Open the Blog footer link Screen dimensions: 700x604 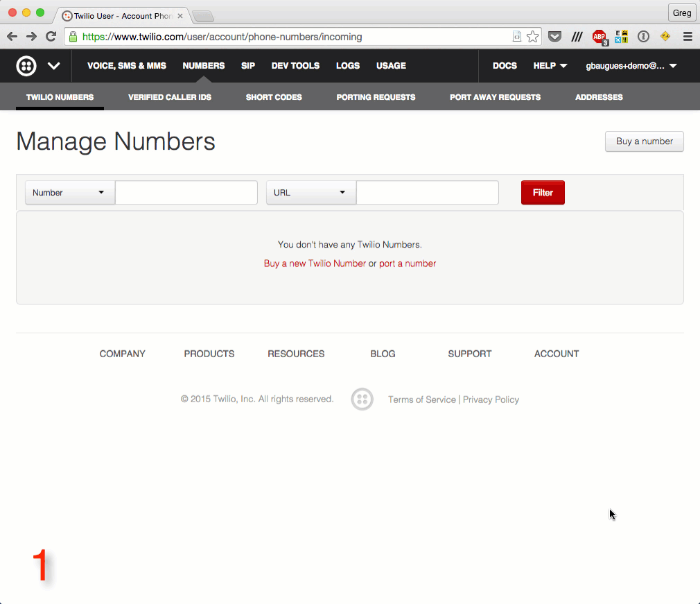point(383,354)
